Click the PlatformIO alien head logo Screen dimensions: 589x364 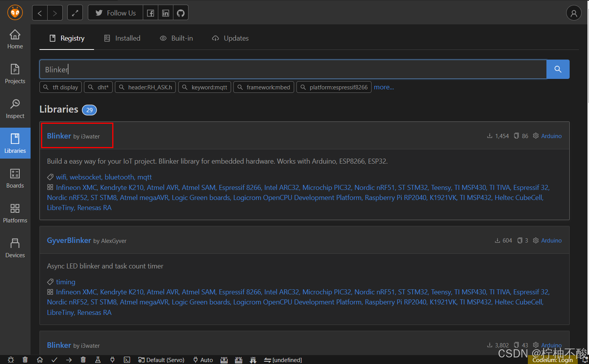click(x=15, y=12)
